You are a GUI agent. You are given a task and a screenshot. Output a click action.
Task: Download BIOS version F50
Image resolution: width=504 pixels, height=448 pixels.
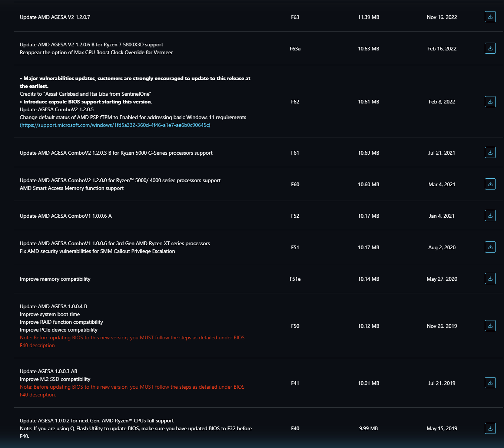tap(490, 326)
